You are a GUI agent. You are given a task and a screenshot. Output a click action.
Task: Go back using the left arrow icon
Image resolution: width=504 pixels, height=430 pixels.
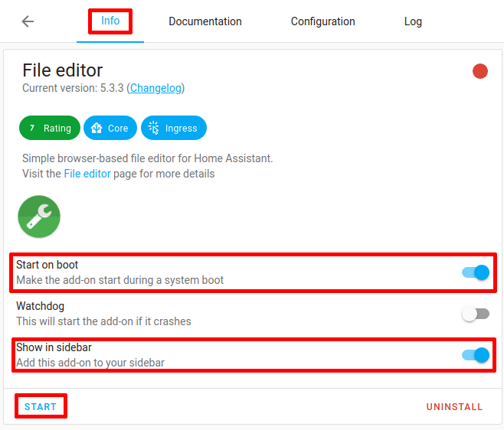[x=28, y=21]
